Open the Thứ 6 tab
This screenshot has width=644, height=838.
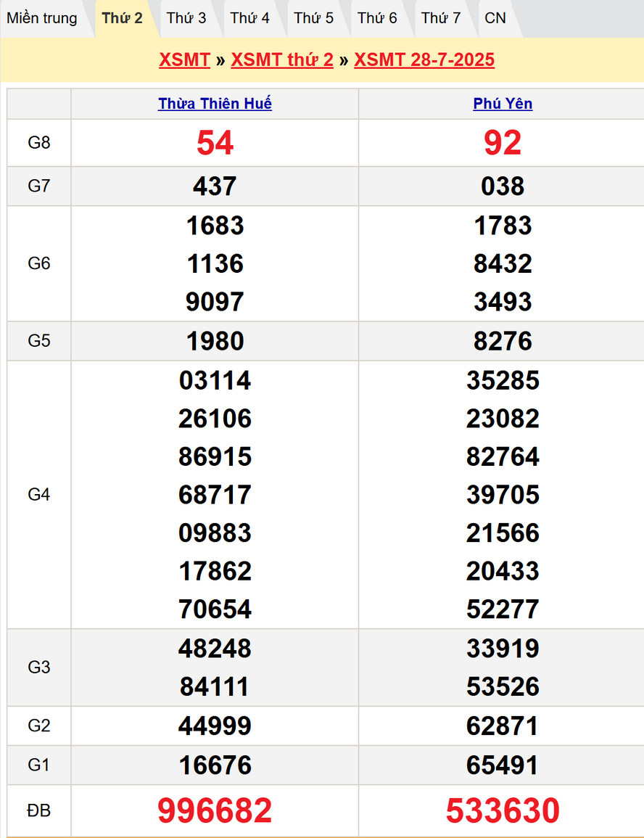click(x=377, y=18)
